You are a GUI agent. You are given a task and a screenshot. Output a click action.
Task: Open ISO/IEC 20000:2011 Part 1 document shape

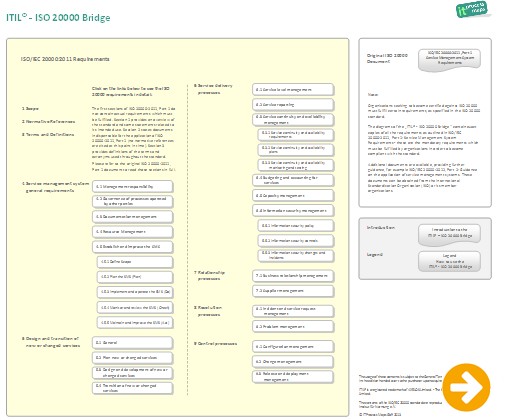[x=449, y=60]
